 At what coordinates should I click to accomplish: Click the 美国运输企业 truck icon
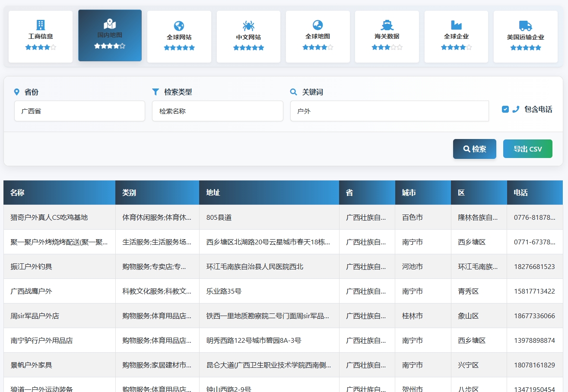coord(526,25)
